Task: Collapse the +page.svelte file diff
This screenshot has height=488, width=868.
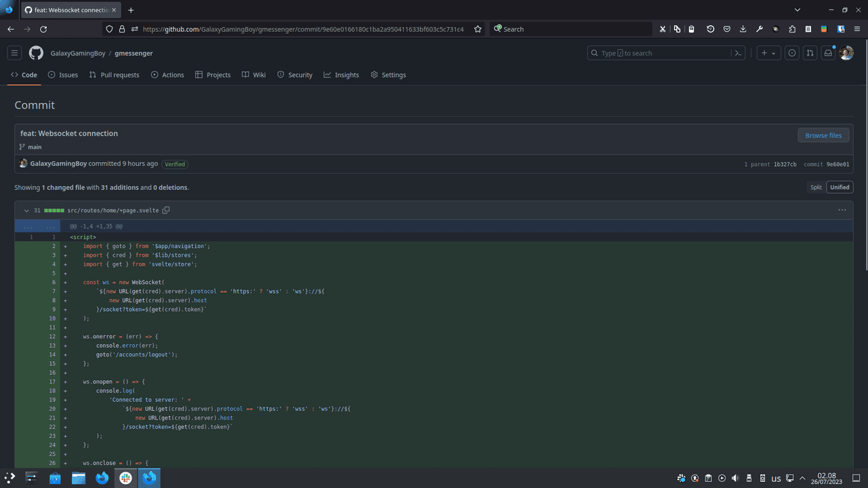Action: (26, 210)
